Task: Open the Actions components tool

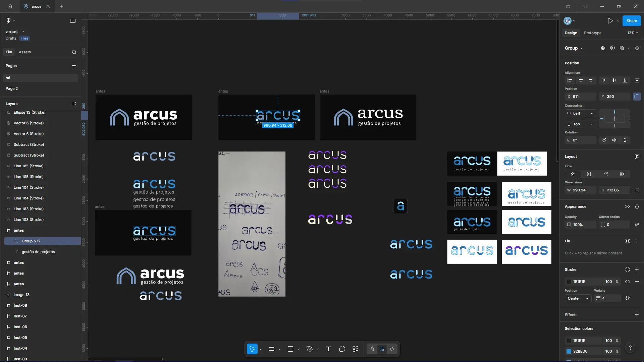Action: [356, 349]
